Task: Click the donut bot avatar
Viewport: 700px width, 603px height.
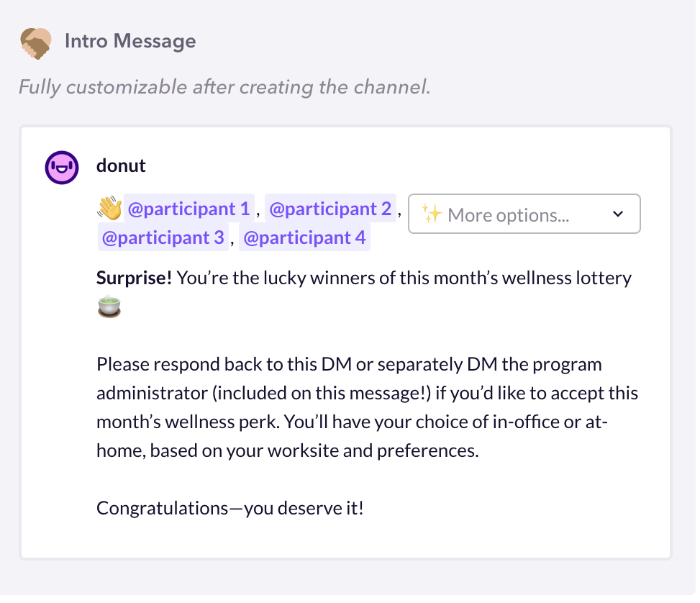Action: coord(61,168)
